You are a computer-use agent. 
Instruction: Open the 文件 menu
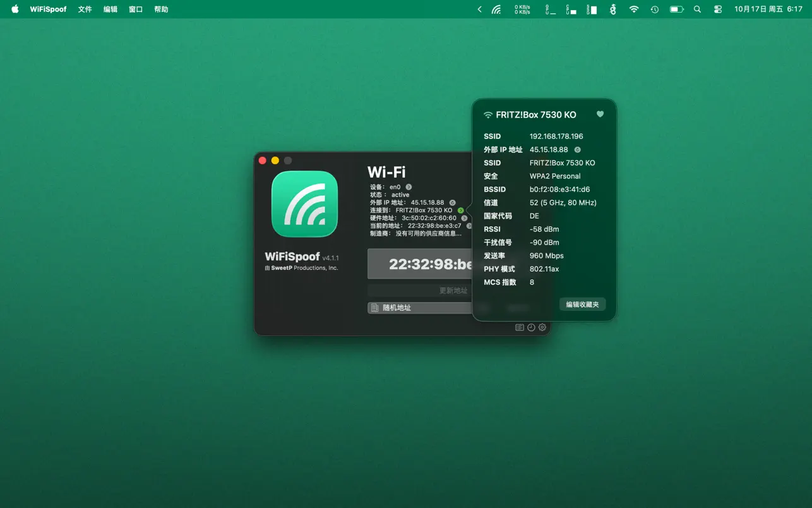click(85, 9)
